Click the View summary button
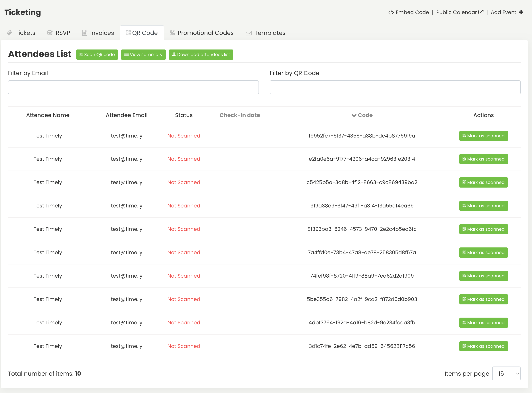Image resolution: width=532 pixels, height=393 pixels. (x=143, y=54)
